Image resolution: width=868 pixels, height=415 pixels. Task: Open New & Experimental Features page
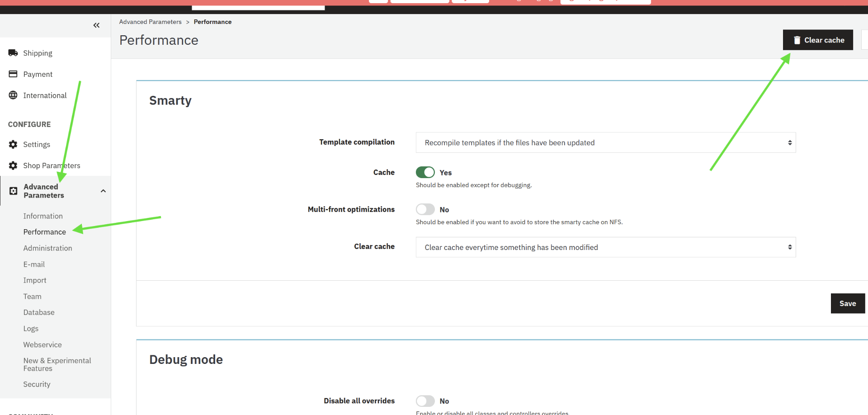(x=57, y=364)
